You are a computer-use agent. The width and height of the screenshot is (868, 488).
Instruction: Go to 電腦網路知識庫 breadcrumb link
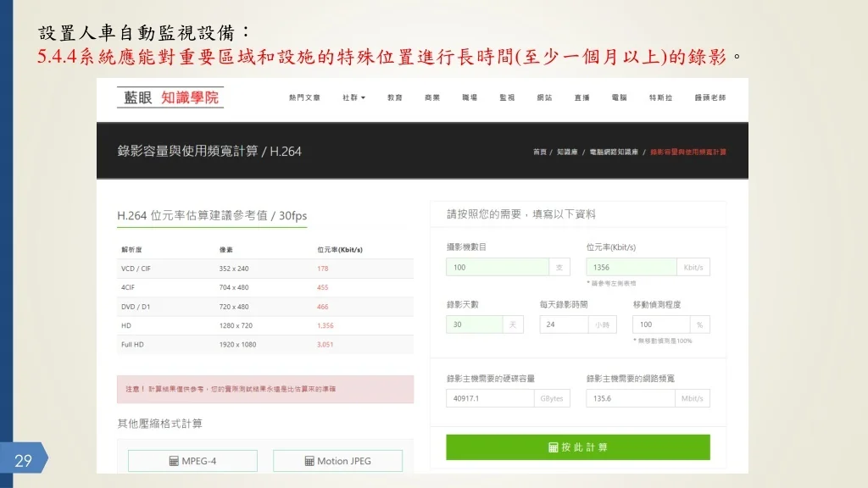pyautogui.click(x=614, y=152)
